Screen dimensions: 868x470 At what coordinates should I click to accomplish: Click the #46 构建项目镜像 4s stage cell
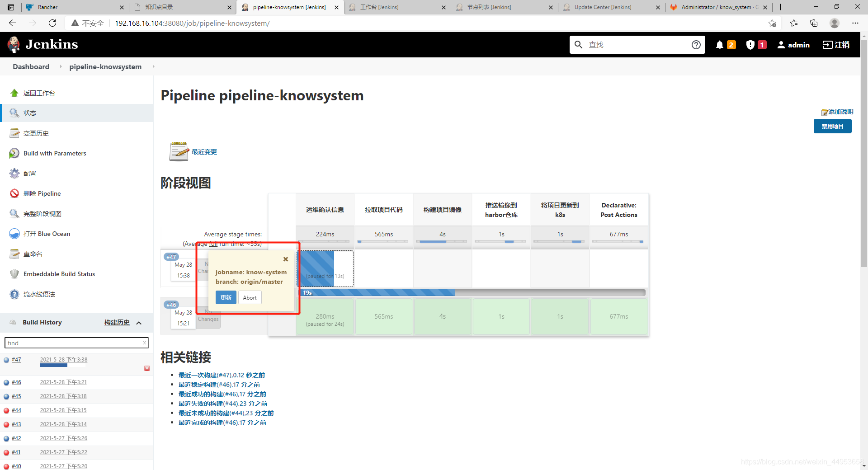[x=443, y=316]
